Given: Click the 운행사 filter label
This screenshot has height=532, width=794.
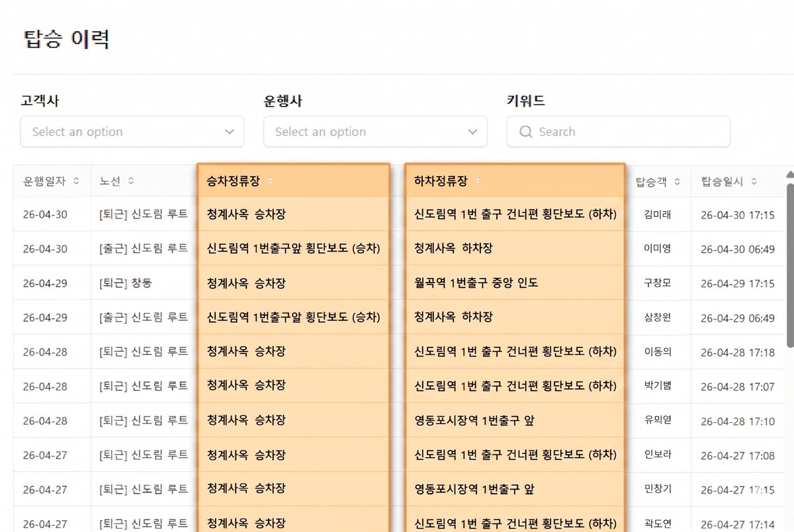Looking at the screenshot, I should [283, 101].
